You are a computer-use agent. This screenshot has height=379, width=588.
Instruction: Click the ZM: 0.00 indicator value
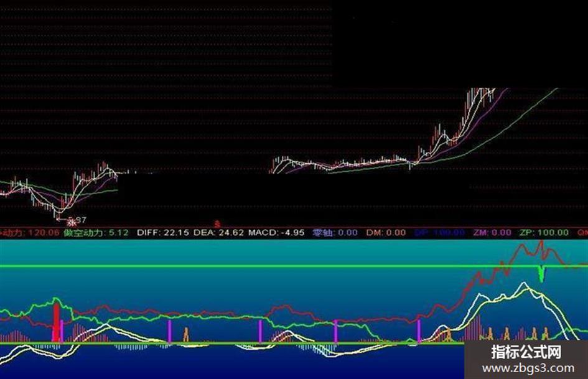(x=492, y=233)
